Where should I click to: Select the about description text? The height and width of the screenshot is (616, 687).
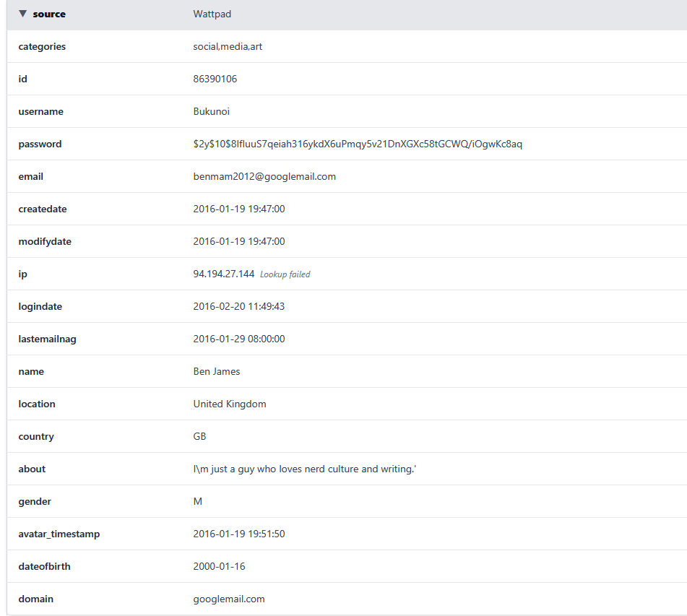tap(305, 469)
